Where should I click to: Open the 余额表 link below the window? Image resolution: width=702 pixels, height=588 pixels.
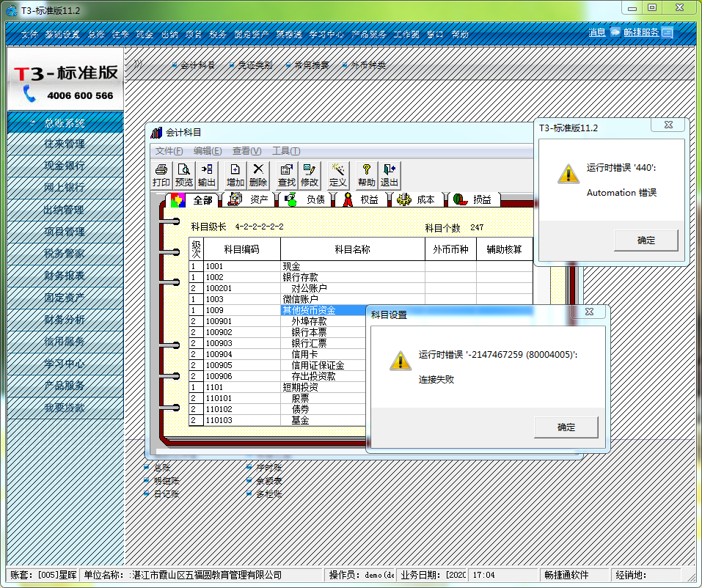click(x=269, y=481)
